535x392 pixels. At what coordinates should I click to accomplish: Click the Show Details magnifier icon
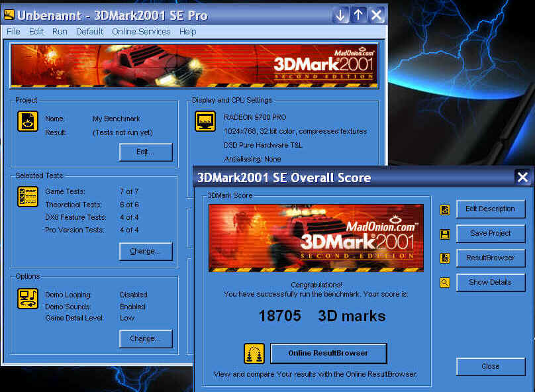tap(445, 283)
